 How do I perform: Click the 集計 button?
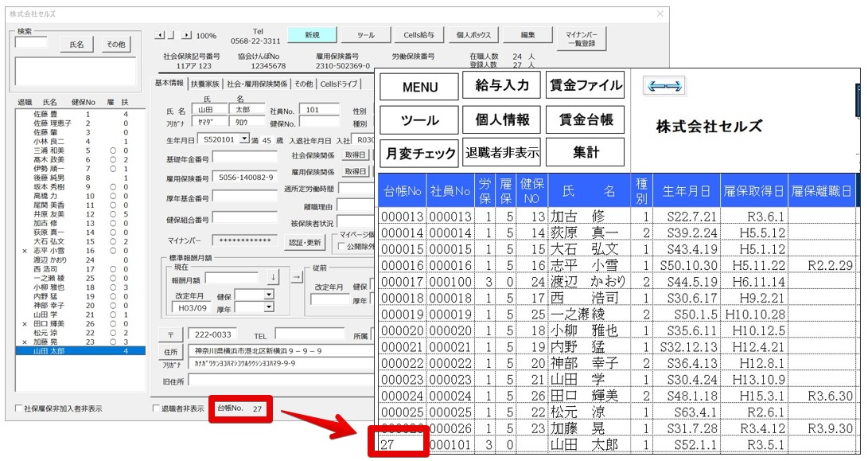tap(585, 152)
